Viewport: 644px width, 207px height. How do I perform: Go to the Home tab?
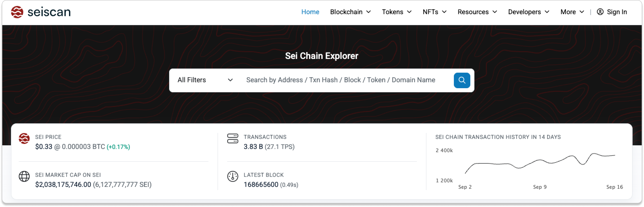[310, 12]
